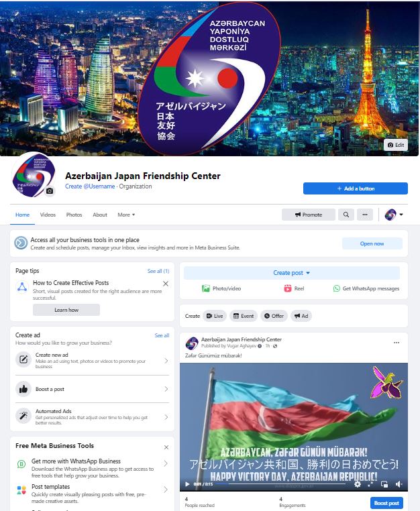Open the three-dot page options button

365,215
